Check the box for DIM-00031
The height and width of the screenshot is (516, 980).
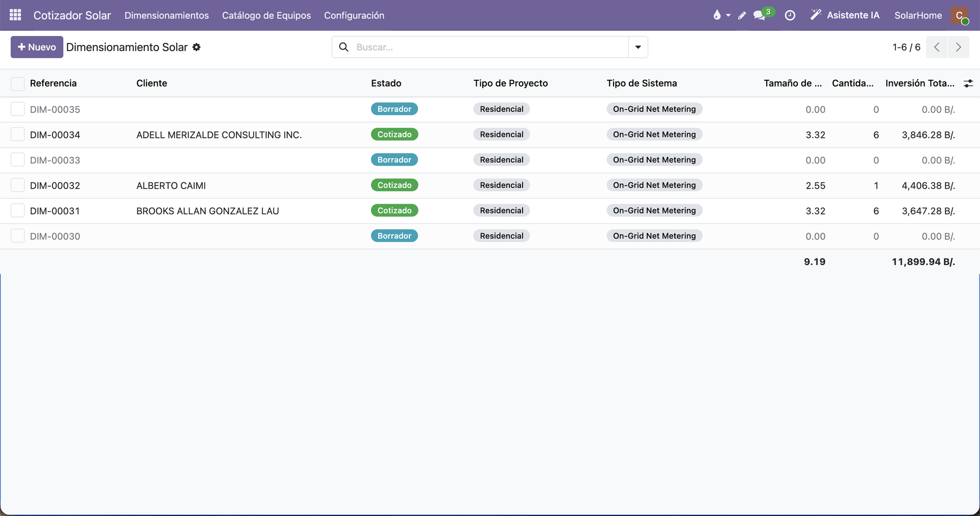click(x=17, y=210)
